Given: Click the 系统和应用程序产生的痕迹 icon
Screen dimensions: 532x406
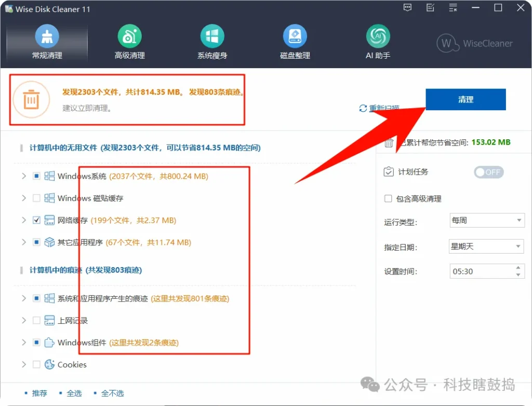Looking at the screenshot, I should (x=49, y=298).
